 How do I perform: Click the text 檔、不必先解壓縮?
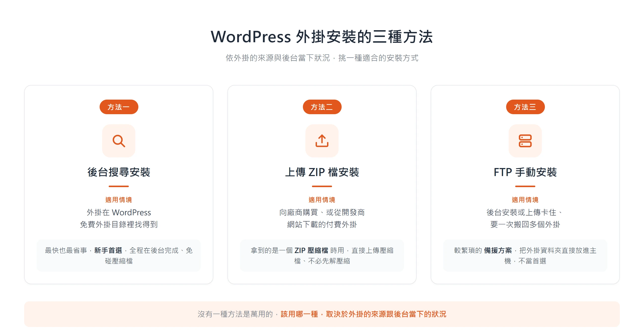coord(322,261)
